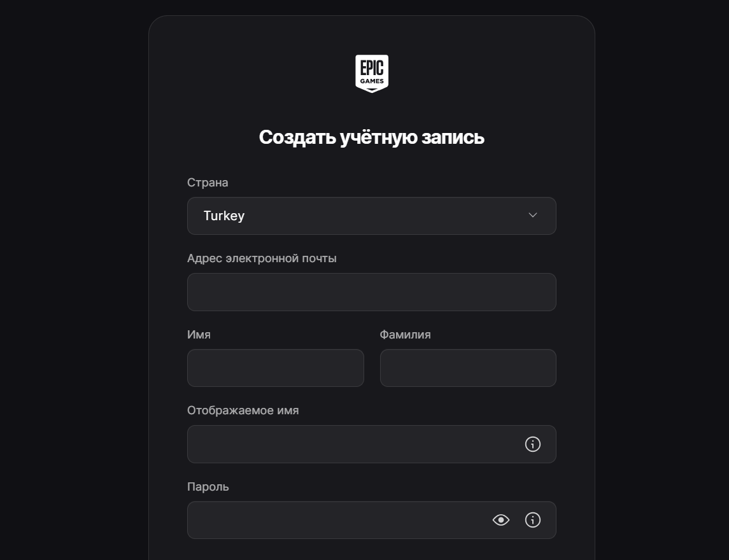729x560 pixels.
Task: Click the Адрес электронной почты label
Action: [x=262, y=258]
